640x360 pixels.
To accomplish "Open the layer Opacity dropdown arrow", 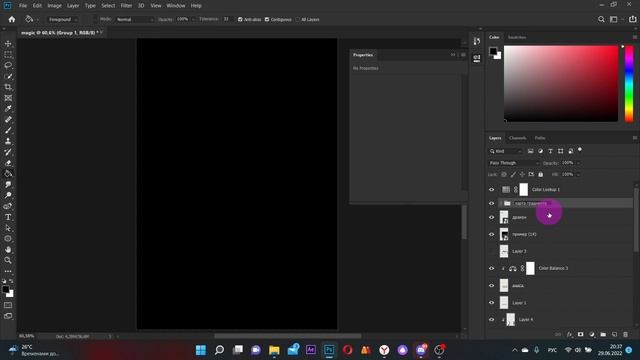I will 578,163.
